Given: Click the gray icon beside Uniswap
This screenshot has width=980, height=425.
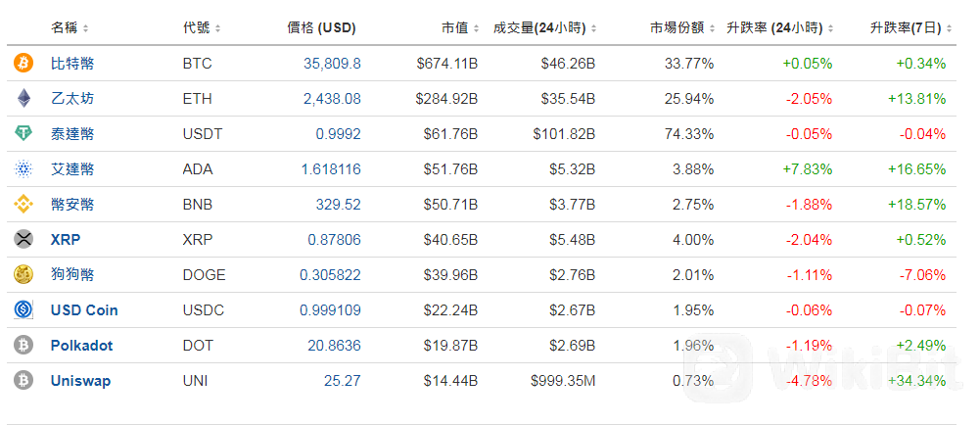Looking at the screenshot, I should 23,380.
